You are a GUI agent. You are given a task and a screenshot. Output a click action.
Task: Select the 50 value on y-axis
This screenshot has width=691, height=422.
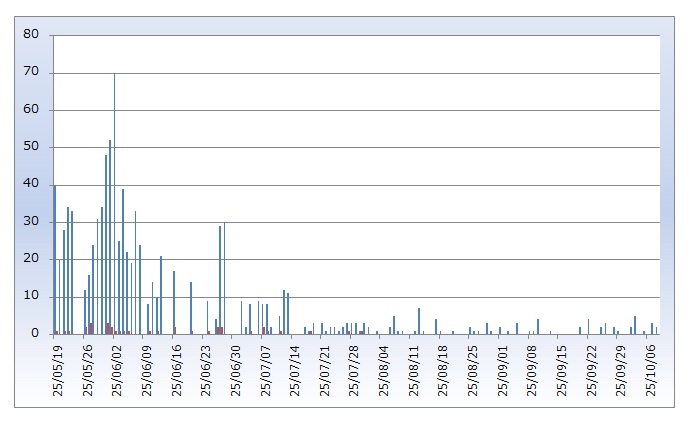(32, 147)
